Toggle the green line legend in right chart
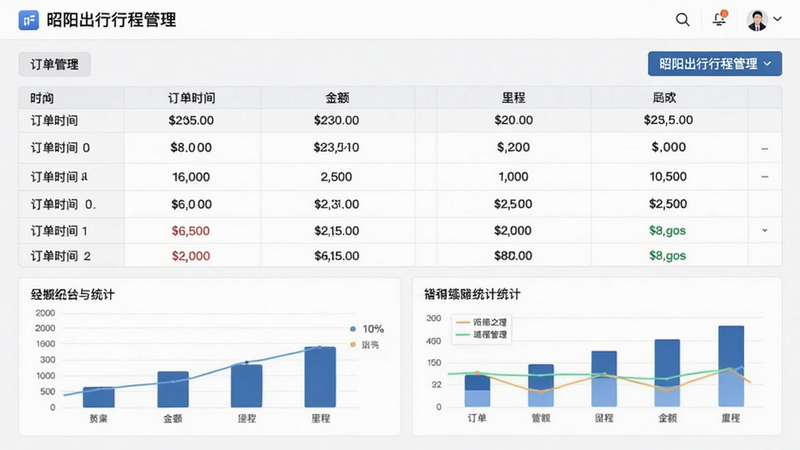The image size is (800, 450). click(482, 335)
